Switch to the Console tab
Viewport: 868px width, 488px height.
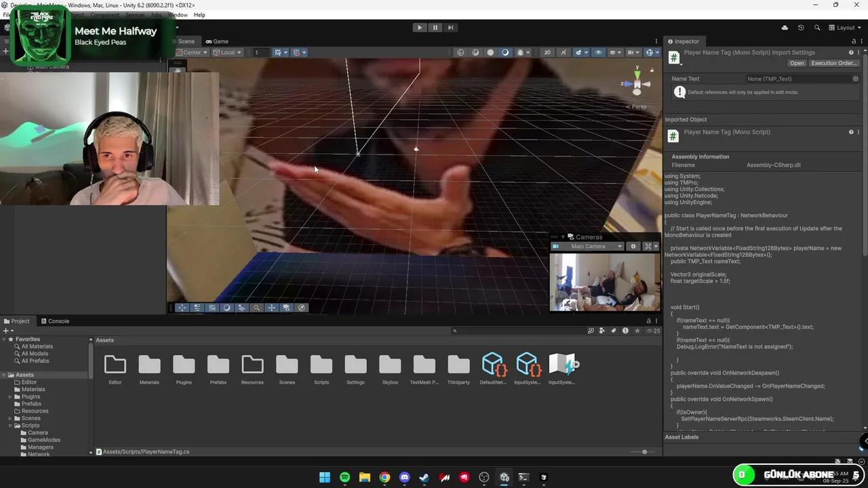55,321
